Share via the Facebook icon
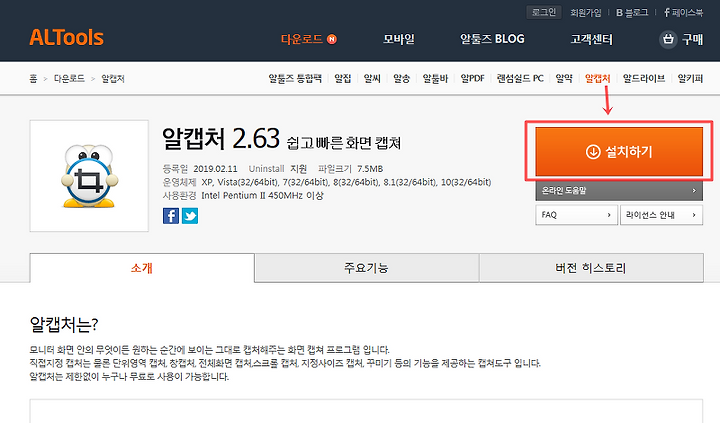The width and height of the screenshot is (720, 423). (x=171, y=216)
